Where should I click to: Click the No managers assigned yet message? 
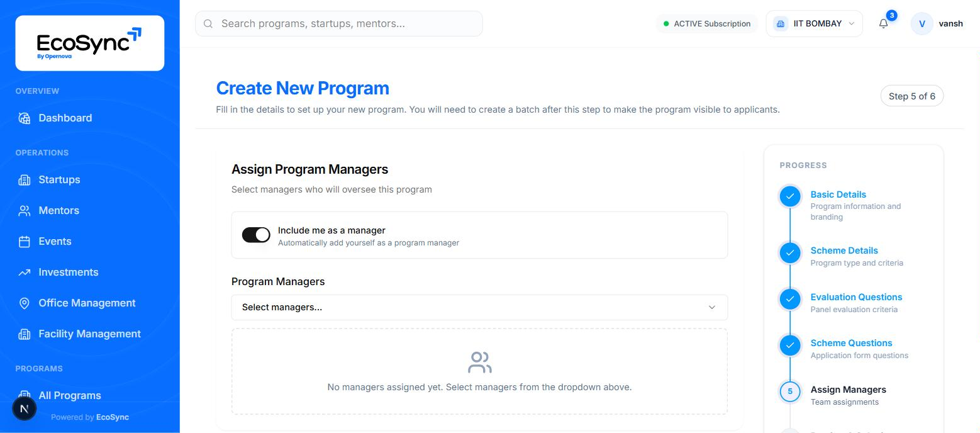479,387
